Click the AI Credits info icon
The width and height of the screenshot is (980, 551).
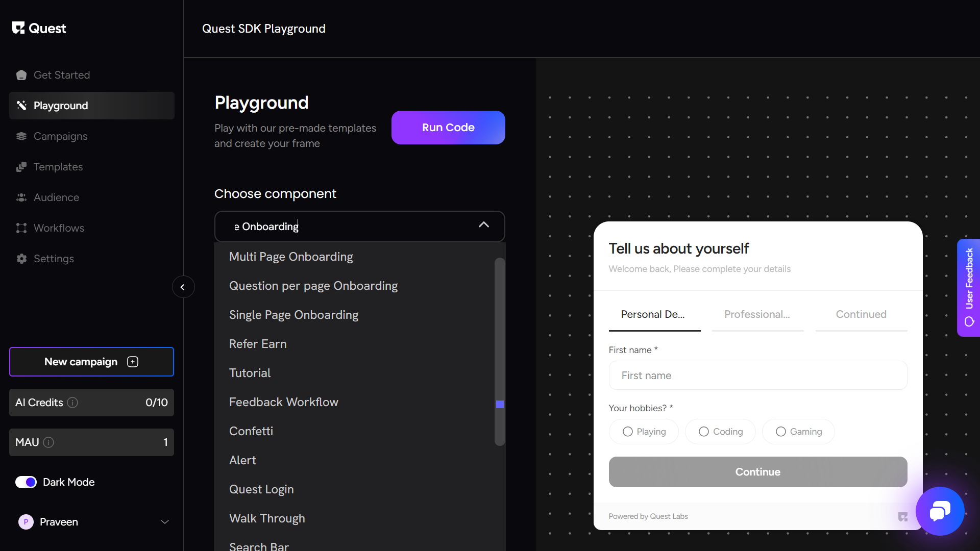tap(73, 403)
